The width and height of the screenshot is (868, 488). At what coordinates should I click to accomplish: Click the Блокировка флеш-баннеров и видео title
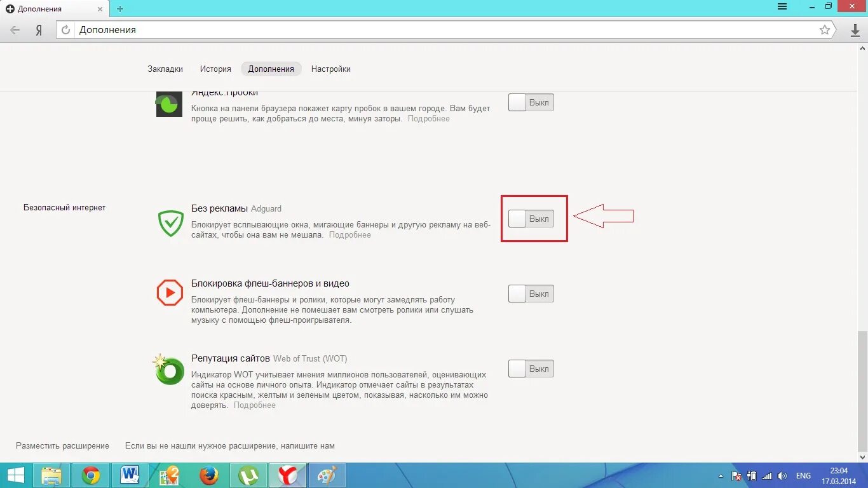click(x=270, y=283)
